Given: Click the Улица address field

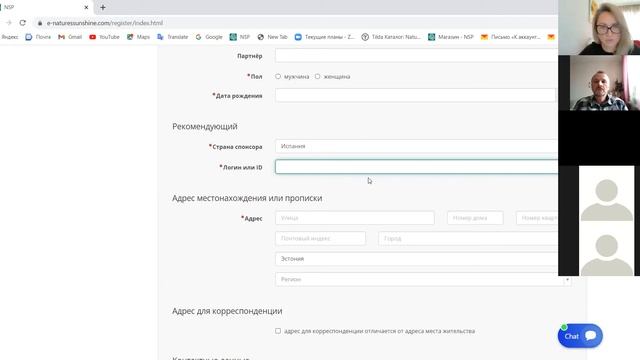Looking at the screenshot, I should click(355, 218).
